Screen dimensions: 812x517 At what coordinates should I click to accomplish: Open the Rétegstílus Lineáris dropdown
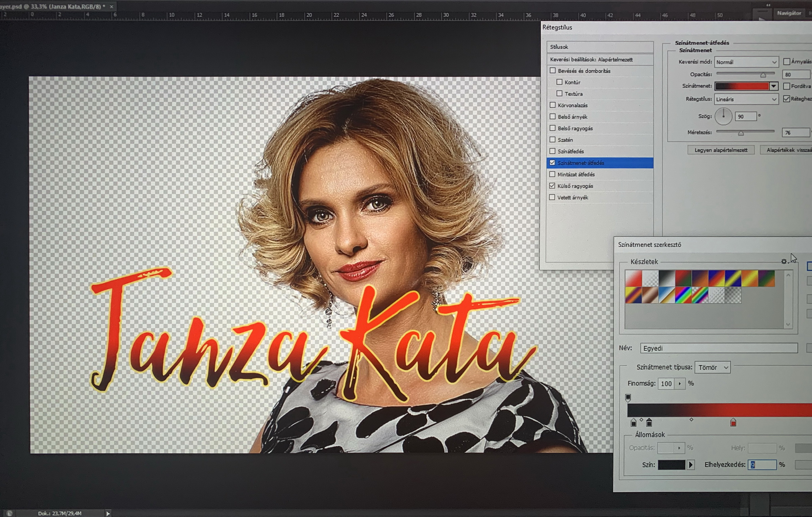746,99
